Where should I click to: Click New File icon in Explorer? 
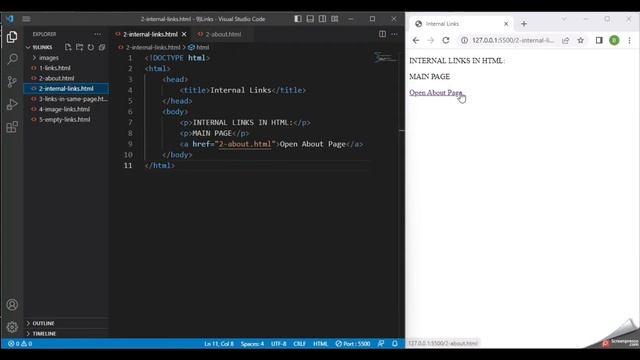pyautogui.click(x=68, y=47)
